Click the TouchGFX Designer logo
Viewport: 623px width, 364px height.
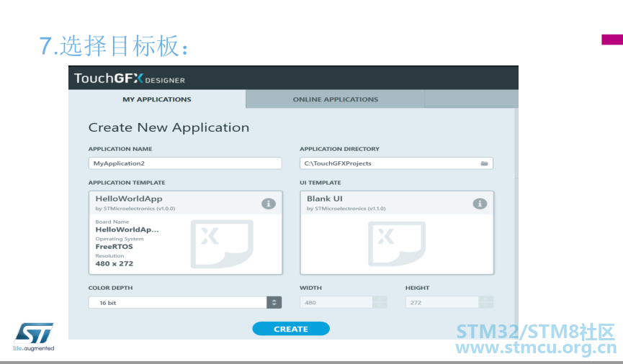[x=130, y=78]
